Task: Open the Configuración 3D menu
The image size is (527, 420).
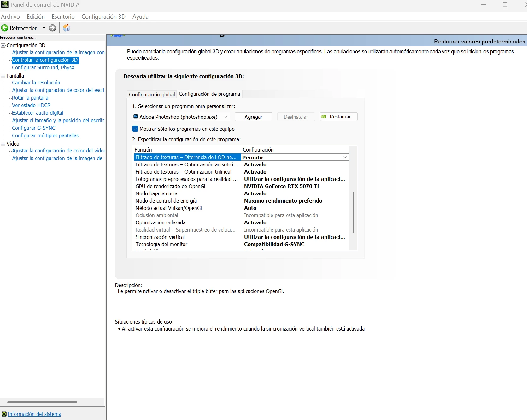Action: click(103, 17)
